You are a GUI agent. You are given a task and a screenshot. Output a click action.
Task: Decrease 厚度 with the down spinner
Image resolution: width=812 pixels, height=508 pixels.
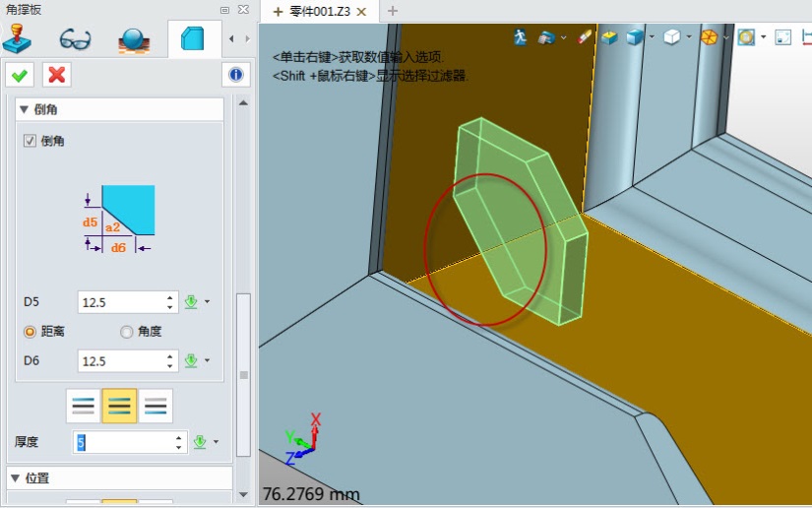(x=179, y=447)
